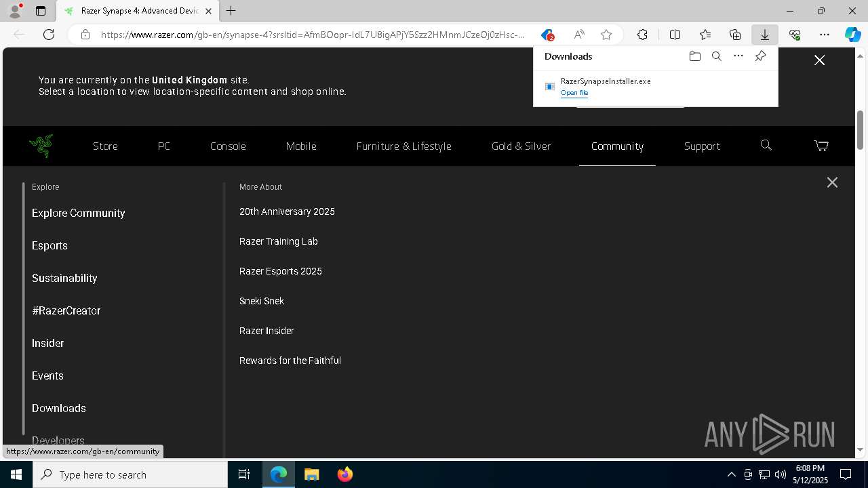Click the RazerSynapseInstaller.exe file icon
Screen dimensions: 868x488
pyautogui.click(x=550, y=86)
